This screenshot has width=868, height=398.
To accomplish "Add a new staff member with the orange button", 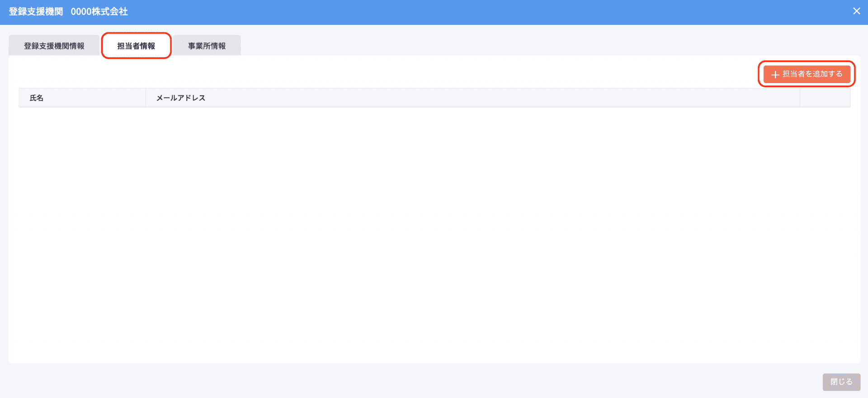I will pyautogui.click(x=807, y=74).
